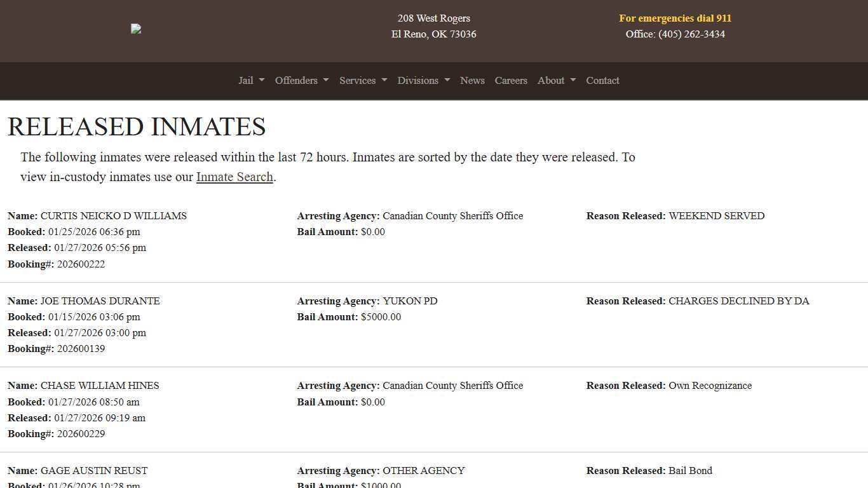This screenshot has height=488, width=868.
Task: Click the Jail caret arrow
Action: pos(262,81)
